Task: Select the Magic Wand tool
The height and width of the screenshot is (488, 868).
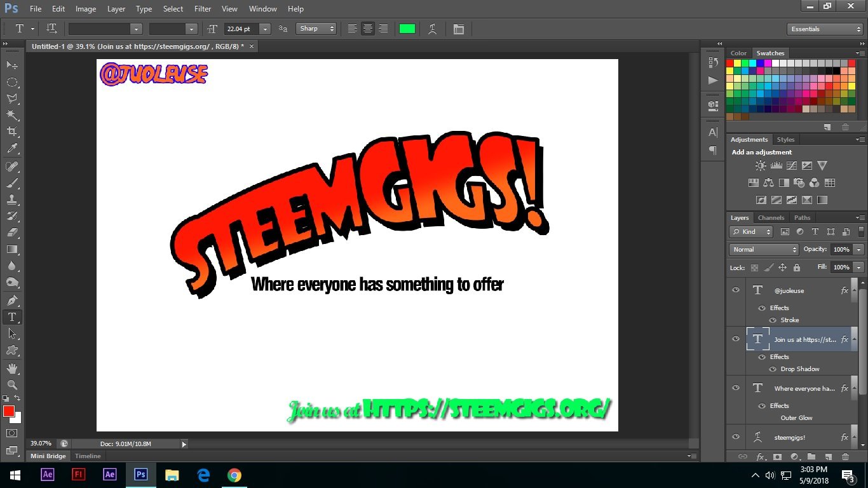Action: click(12, 115)
